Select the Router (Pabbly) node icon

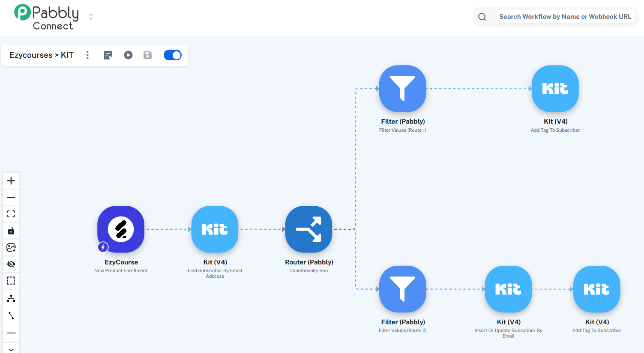click(309, 229)
